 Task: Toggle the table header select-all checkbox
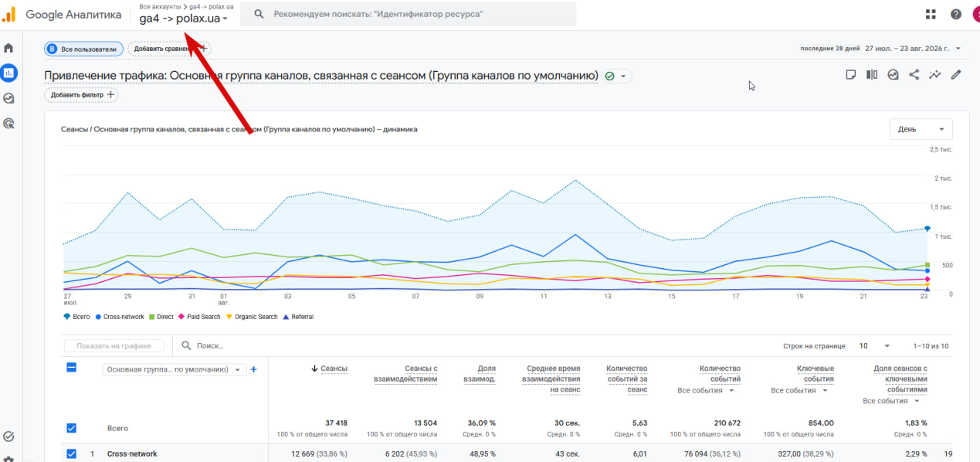click(72, 368)
